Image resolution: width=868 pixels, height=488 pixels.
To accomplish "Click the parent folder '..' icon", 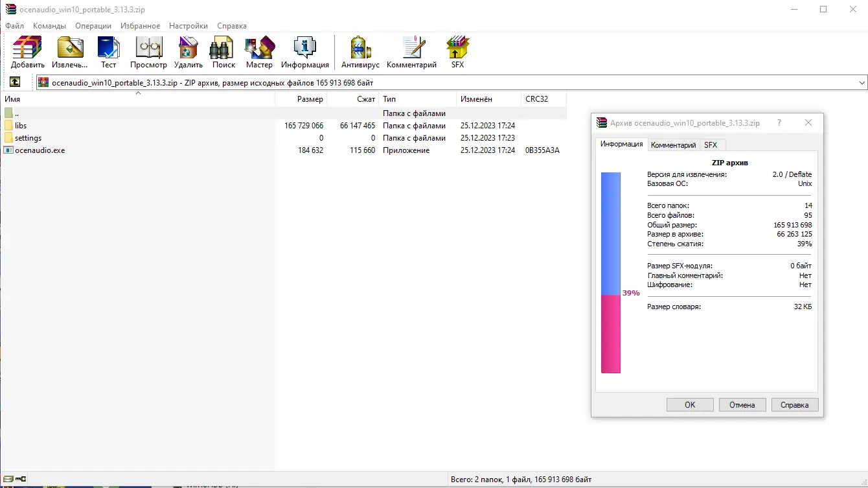I will (8, 113).
